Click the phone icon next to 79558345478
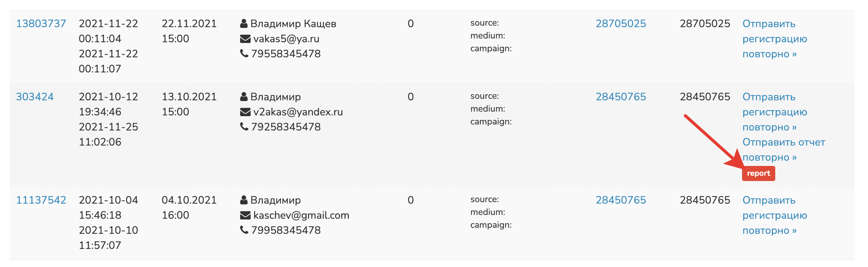The height and width of the screenshot is (267, 868). (244, 54)
